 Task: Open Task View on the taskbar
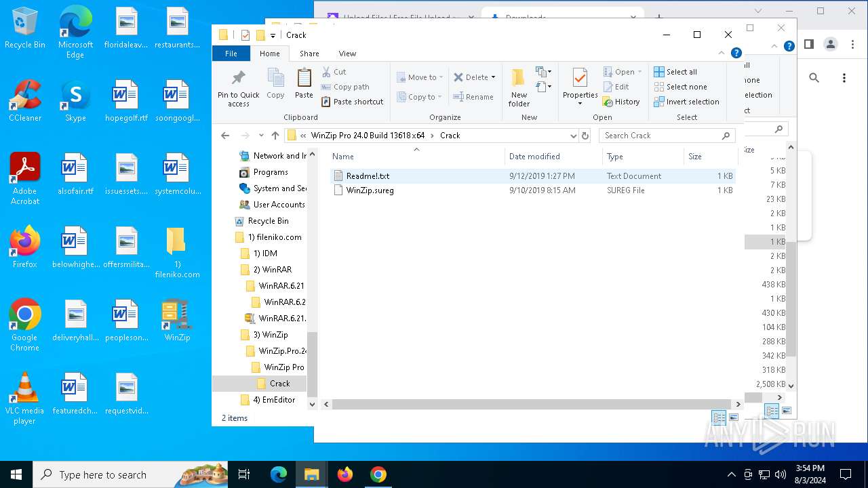coord(244,474)
